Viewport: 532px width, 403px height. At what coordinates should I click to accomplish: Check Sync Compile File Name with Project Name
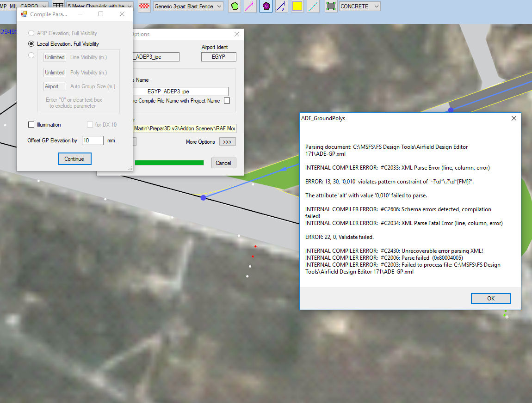227,101
